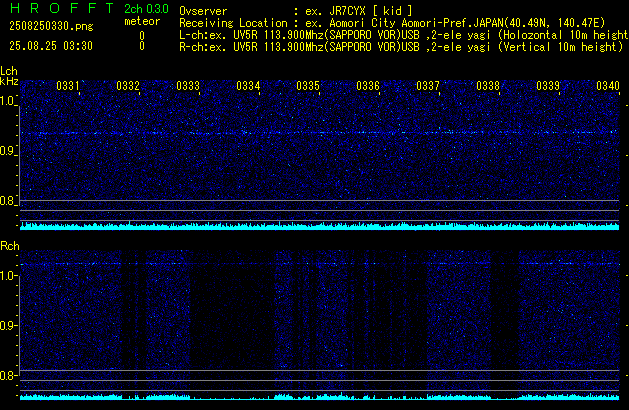The height and width of the screenshot is (410, 629).
Task: Click the 'R-ch:ex. UV5R 113.900Mhz' line
Action: tap(401, 47)
